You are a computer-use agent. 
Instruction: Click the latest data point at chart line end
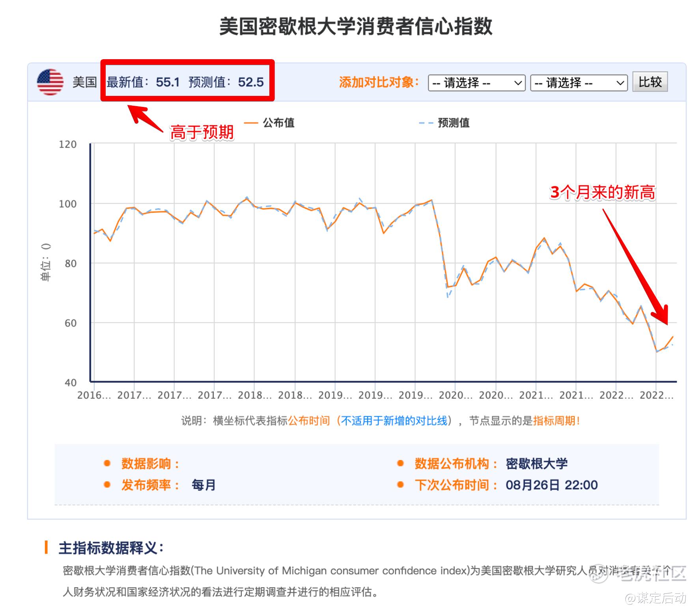(673, 337)
